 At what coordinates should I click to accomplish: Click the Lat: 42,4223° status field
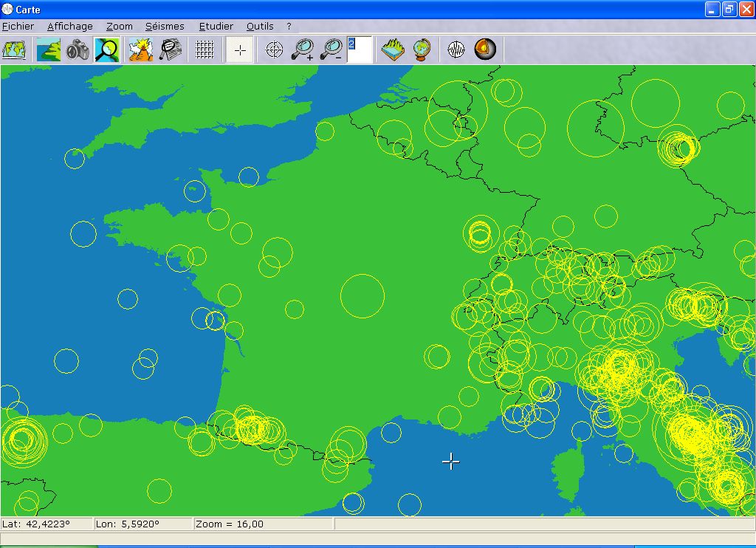(x=47, y=524)
